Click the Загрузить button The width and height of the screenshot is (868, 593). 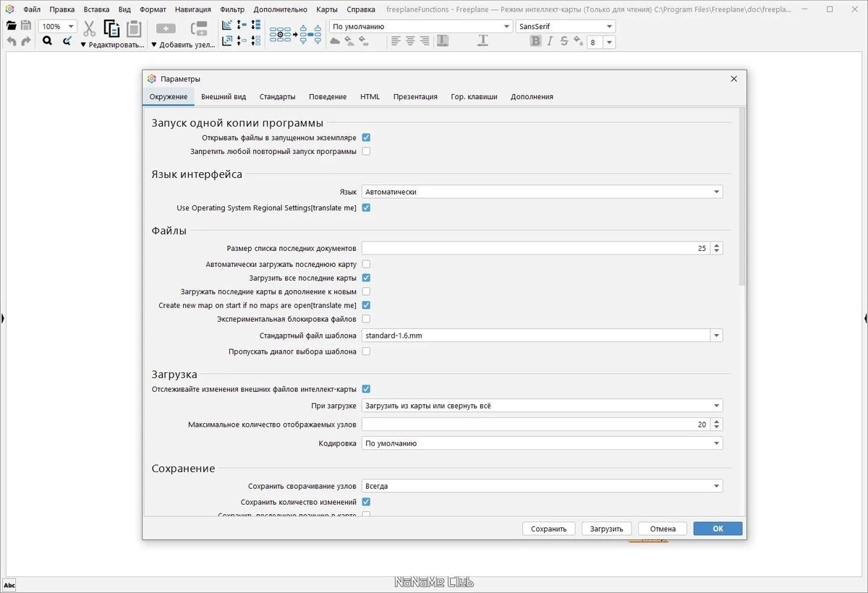606,529
